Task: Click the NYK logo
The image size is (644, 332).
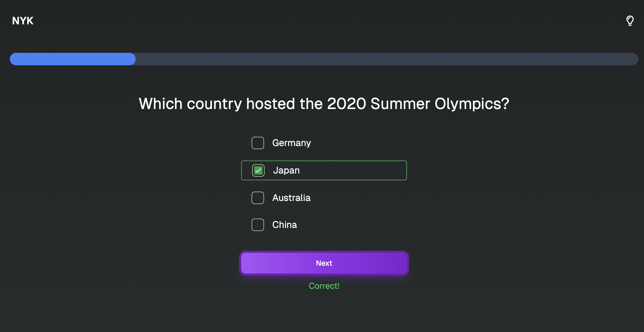Action: tap(23, 21)
